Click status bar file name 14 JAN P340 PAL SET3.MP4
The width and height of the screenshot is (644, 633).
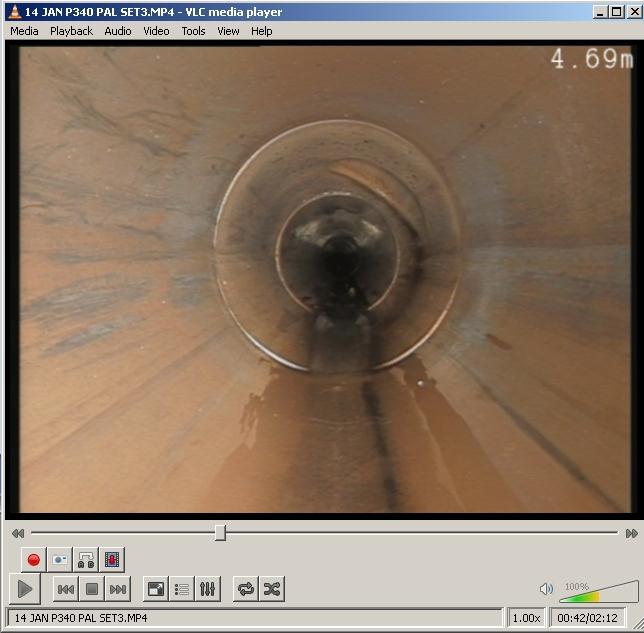click(81, 618)
